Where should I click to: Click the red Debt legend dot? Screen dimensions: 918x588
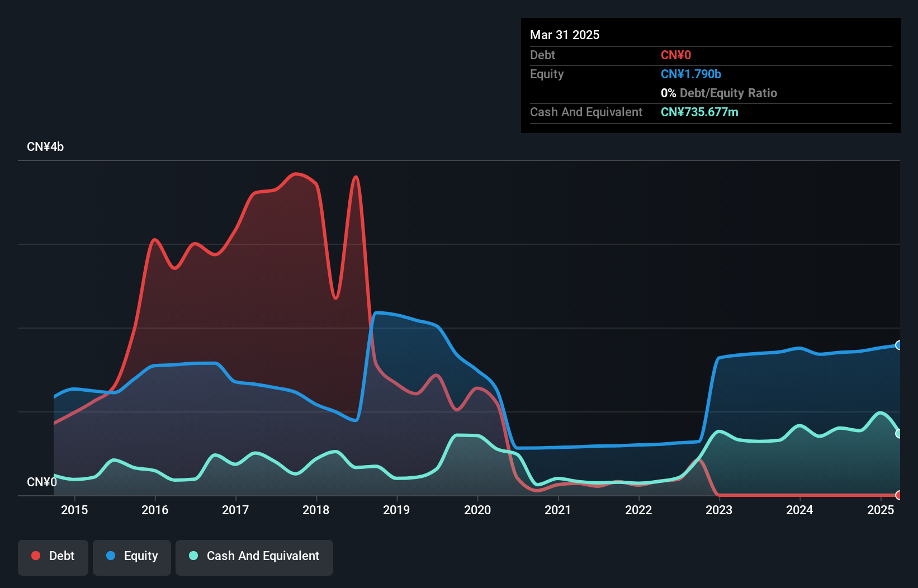coord(36,556)
